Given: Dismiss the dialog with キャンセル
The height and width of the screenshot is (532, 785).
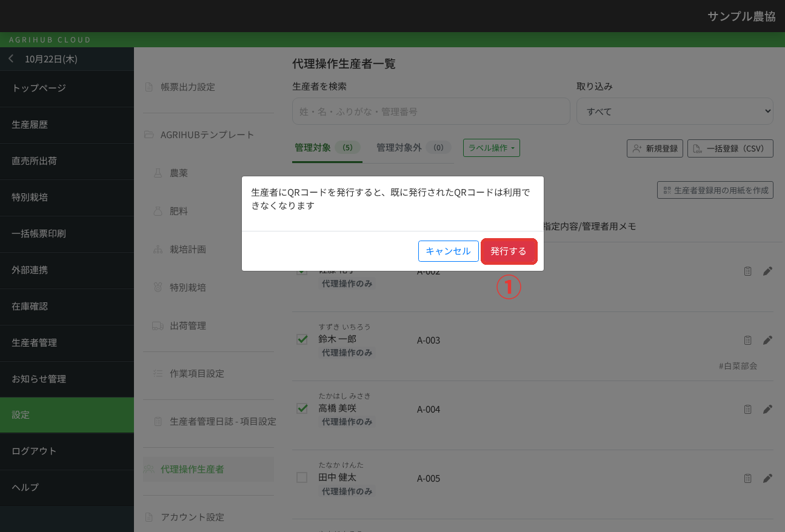Looking at the screenshot, I should point(448,251).
